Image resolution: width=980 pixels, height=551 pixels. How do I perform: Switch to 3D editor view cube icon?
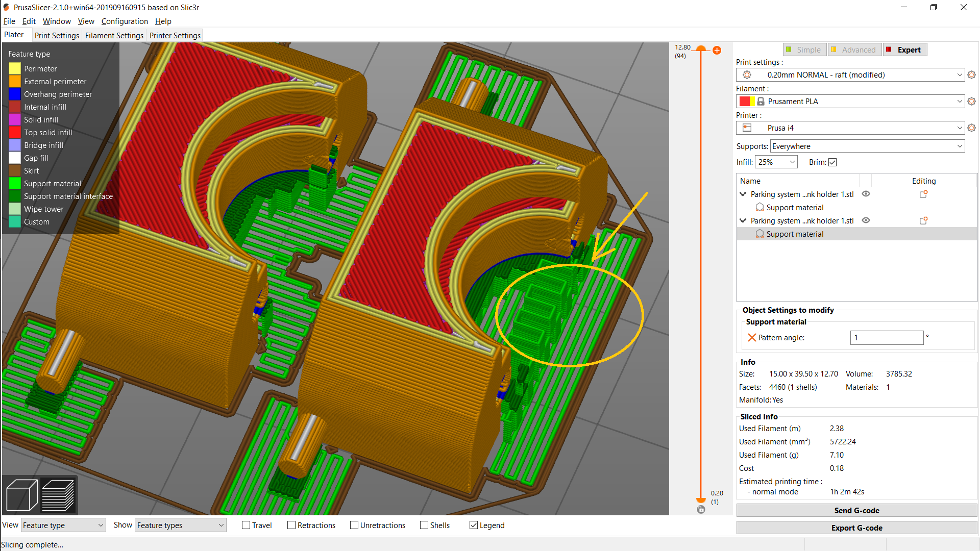pyautogui.click(x=22, y=495)
